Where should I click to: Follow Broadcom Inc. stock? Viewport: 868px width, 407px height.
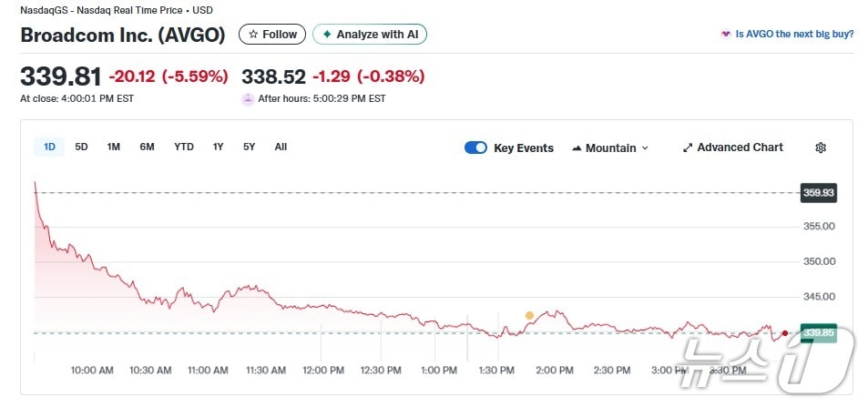pyautogui.click(x=272, y=35)
